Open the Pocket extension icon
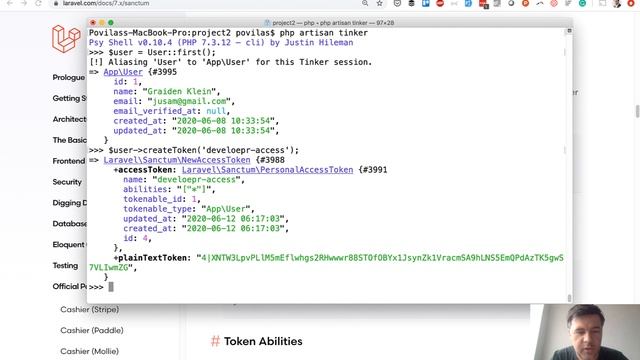This screenshot has width=640, height=360. pyautogui.click(x=397, y=3)
